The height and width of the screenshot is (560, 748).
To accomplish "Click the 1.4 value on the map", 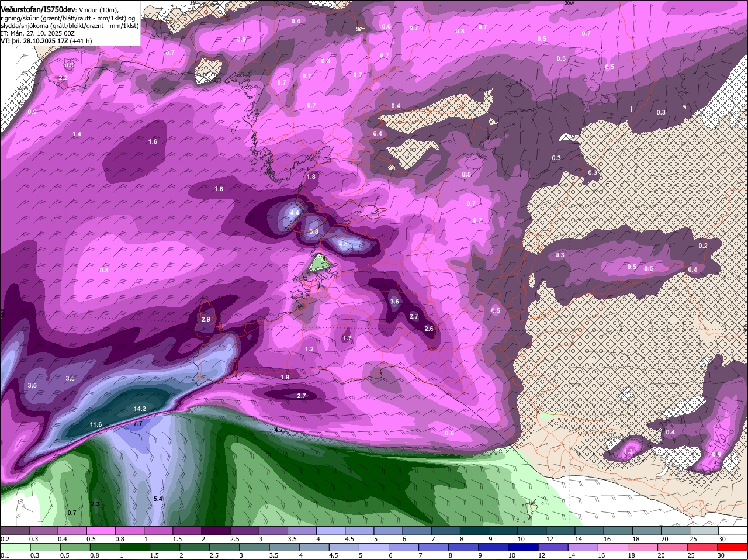I will [77, 134].
